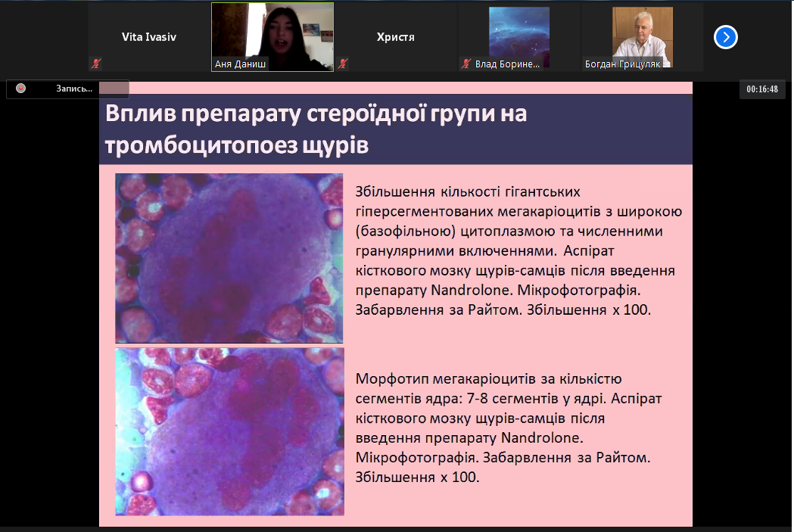
Task: Click muted mic icon beside Влад Борине name
Action: (x=467, y=65)
